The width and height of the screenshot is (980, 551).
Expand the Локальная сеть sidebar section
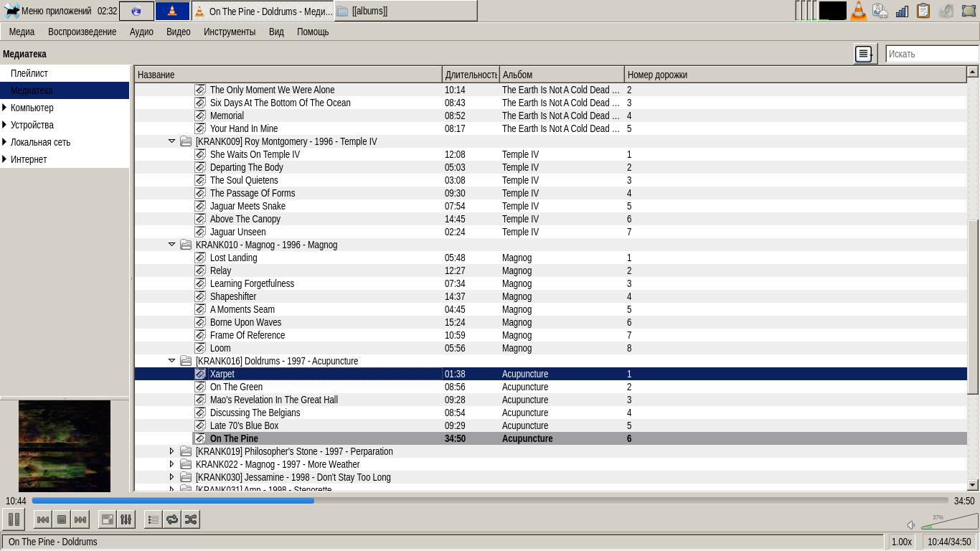[x=5, y=142]
